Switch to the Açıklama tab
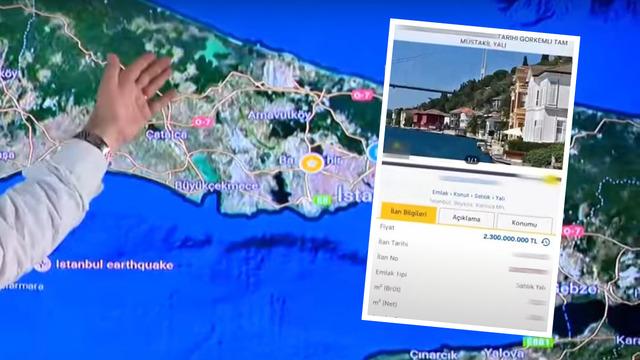This screenshot has height=360, width=640. click(466, 218)
